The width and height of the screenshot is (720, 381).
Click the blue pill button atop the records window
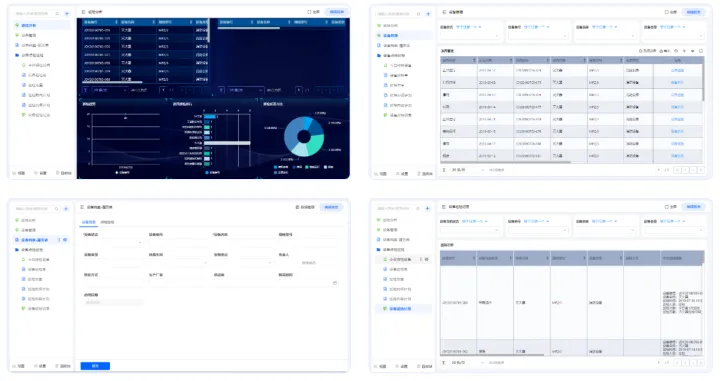pos(693,207)
